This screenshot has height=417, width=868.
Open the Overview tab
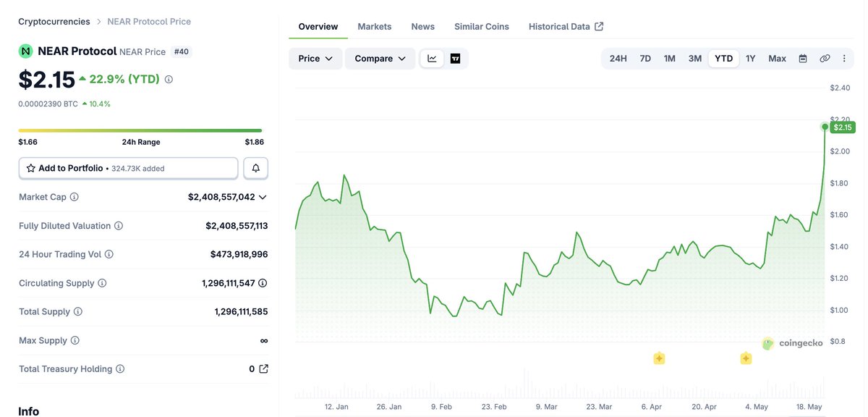click(x=318, y=27)
